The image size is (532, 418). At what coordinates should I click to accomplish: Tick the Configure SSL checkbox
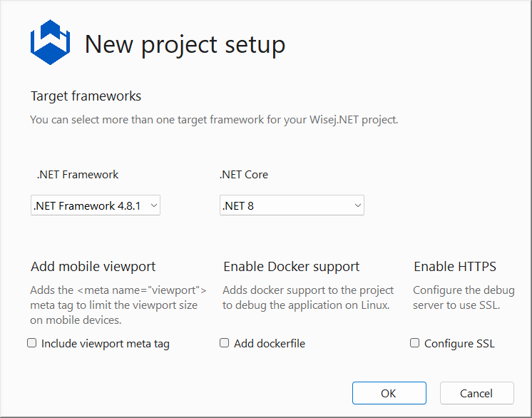[414, 343]
